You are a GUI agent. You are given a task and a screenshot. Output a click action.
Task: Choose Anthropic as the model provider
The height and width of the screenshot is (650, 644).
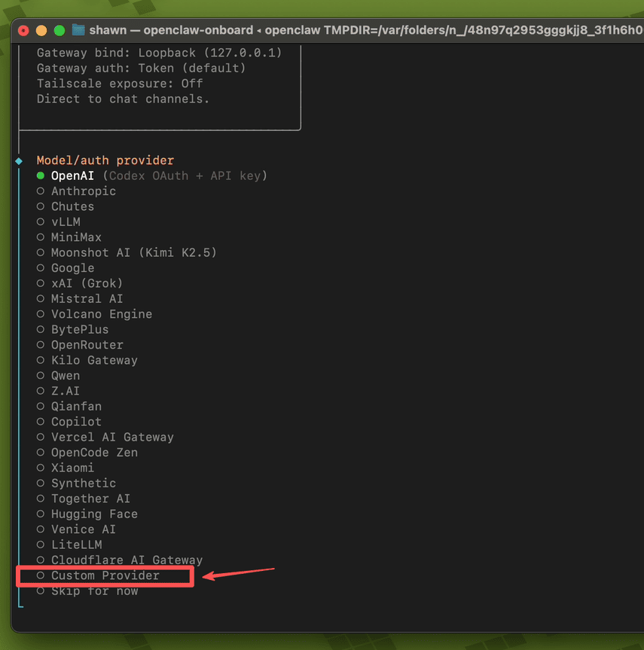pos(83,191)
